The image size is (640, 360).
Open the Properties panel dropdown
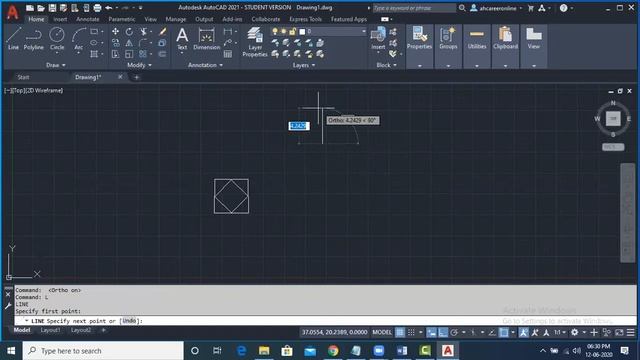coord(420,66)
